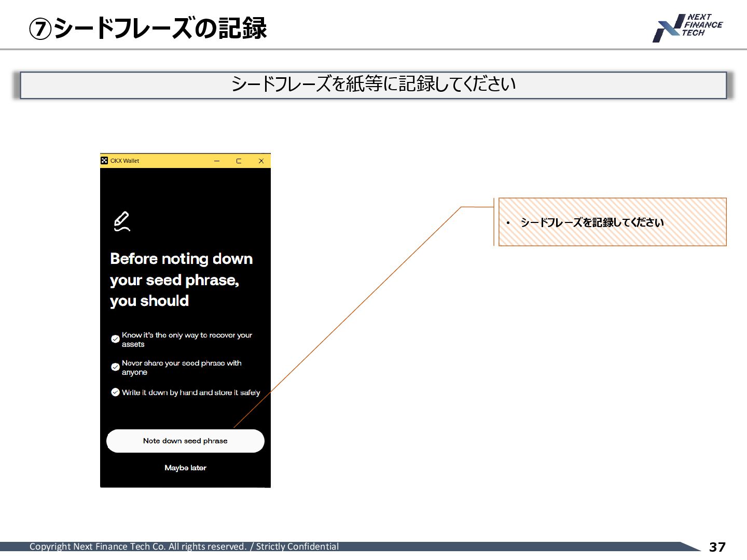Click the 'シードフレーズを記録してください' bullet note

pyautogui.click(x=592, y=222)
